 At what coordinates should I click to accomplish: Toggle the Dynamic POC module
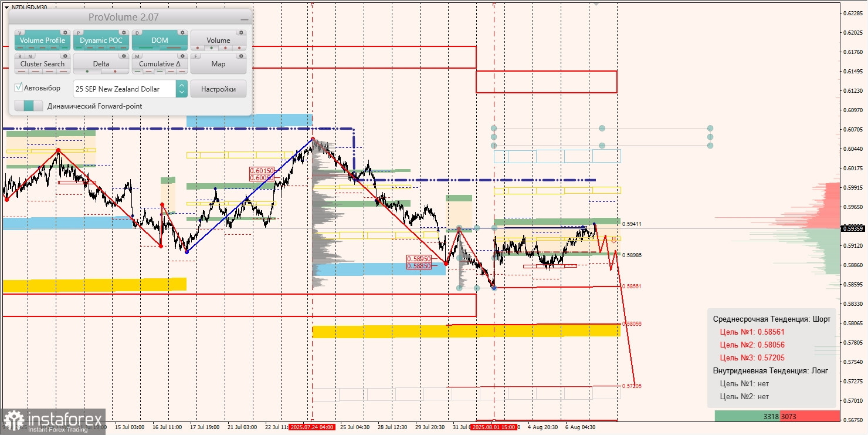click(x=101, y=41)
